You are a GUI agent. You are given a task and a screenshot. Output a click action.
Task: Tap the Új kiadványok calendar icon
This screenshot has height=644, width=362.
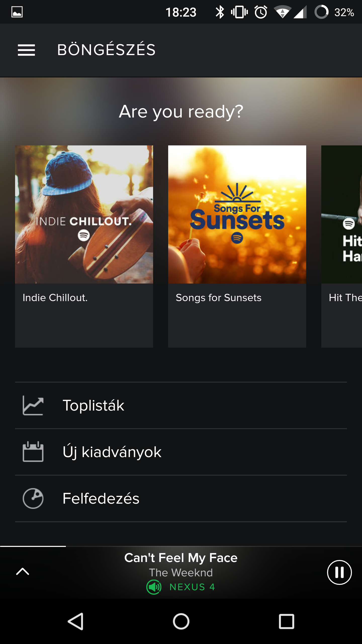pyautogui.click(x=33, y=452)
